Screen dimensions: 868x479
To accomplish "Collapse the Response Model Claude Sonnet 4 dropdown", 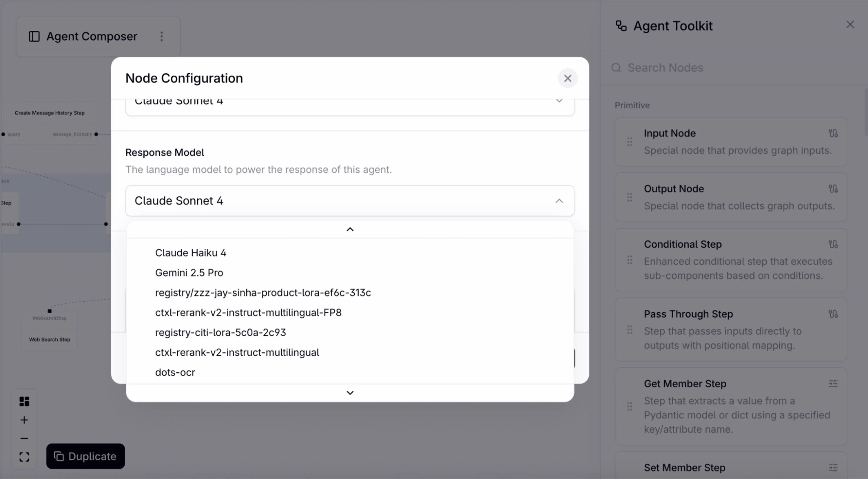I will coord(559,201).
